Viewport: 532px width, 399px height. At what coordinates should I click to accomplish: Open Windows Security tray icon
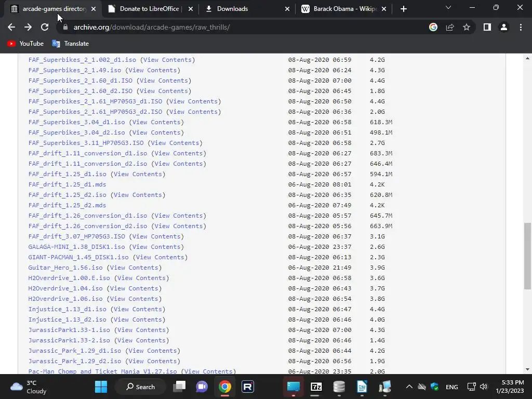(434, 387)
